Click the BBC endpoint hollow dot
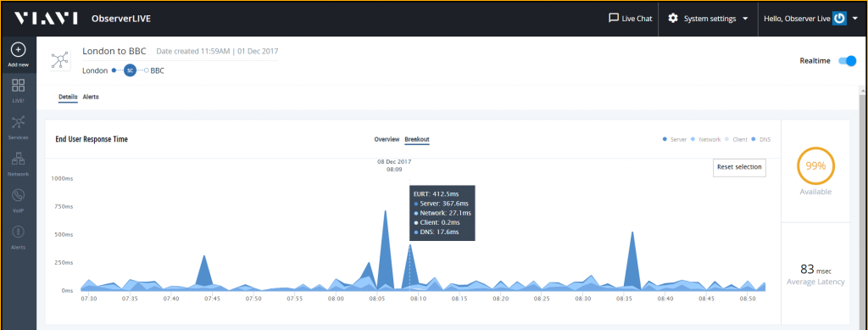 [146, 70]
